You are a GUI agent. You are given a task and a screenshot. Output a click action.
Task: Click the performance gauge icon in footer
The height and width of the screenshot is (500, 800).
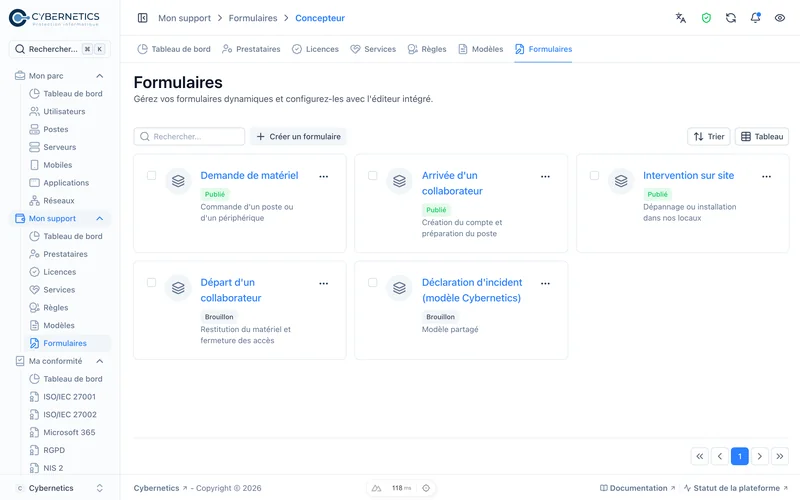pyautogui.click(x=377, y=488)
